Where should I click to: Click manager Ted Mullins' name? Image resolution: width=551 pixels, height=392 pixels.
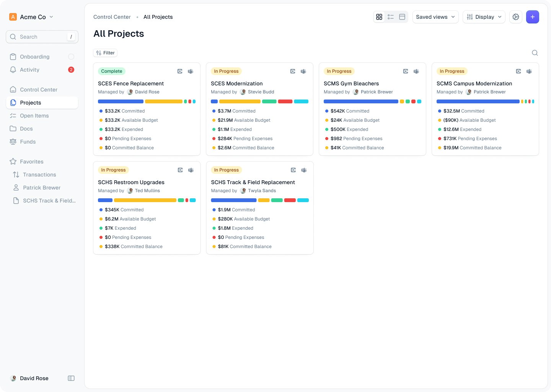click(x=147, y=191)
